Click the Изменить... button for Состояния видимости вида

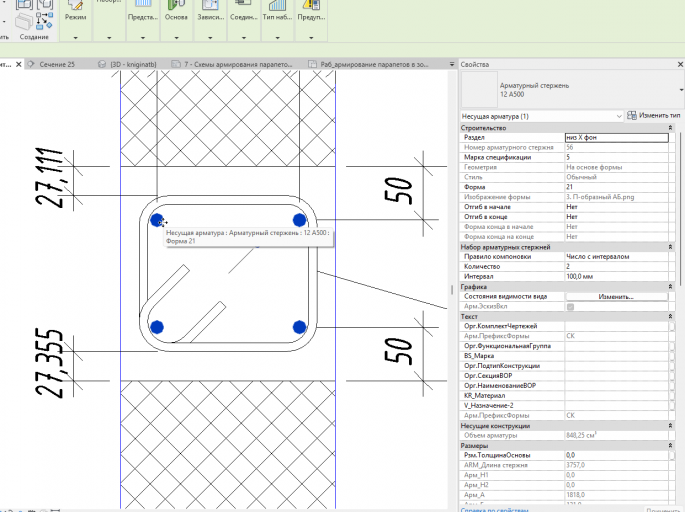pyautogui.click(x=616, y=297)
